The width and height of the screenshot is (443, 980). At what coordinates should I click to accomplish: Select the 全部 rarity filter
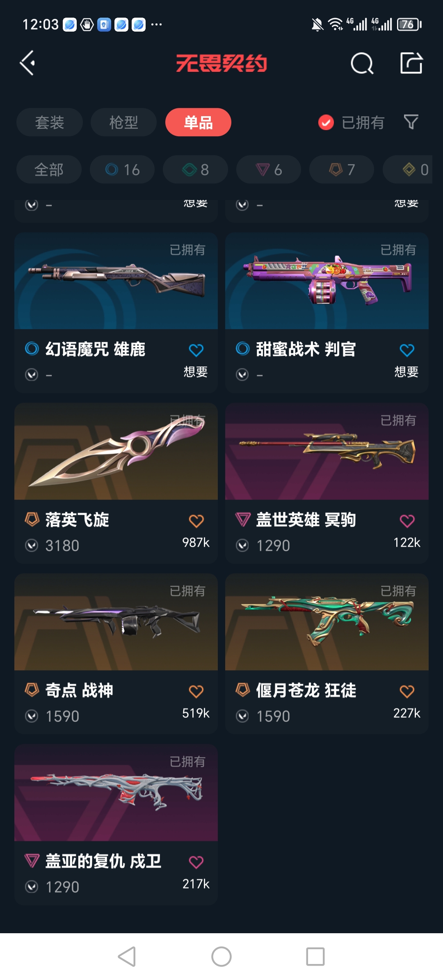pyautogui.click(x=49, y=169)
